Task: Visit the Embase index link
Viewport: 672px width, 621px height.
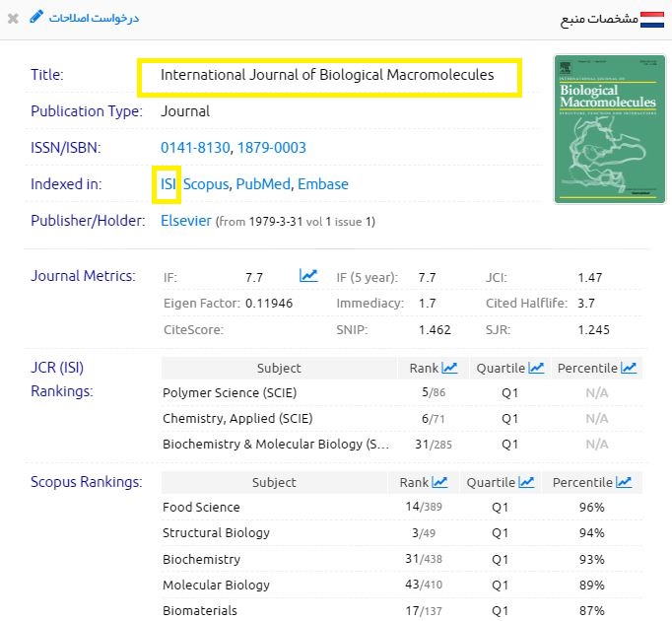Action: coord(323,184)
